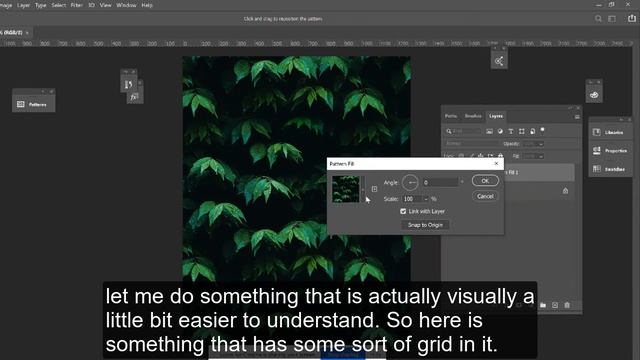The width and height of the screenshot is (640, 360).
Task: Click the Background layer lock icon
Action: coord(565,191)
